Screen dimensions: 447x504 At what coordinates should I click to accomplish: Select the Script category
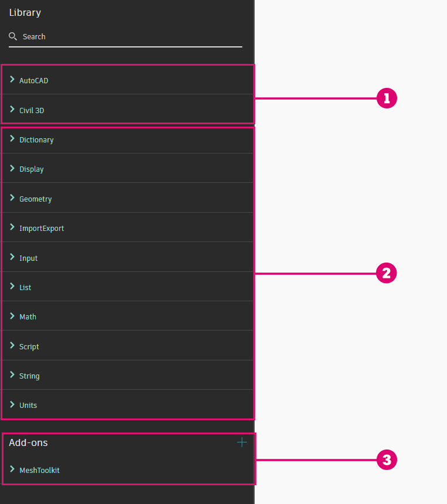[x=29, y=347]
